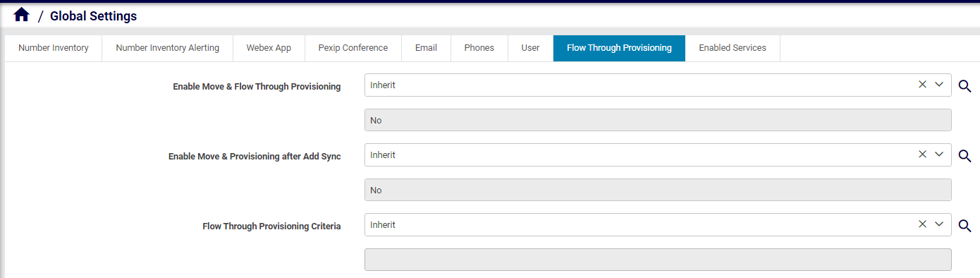Screen dimensions: 980x278
Task: Click Enable Move & Flow Through Provisioning label
Action: click(x=257, y=87)
